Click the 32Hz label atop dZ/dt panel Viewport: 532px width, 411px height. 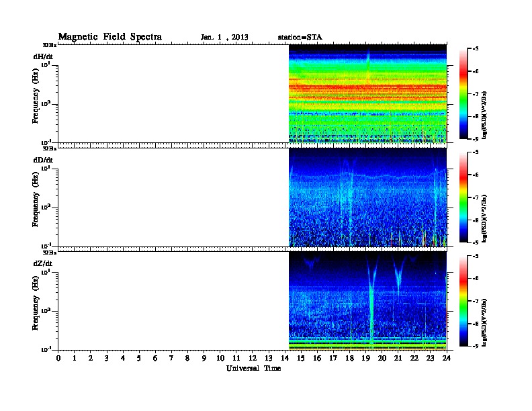click(x=50, y=253)
